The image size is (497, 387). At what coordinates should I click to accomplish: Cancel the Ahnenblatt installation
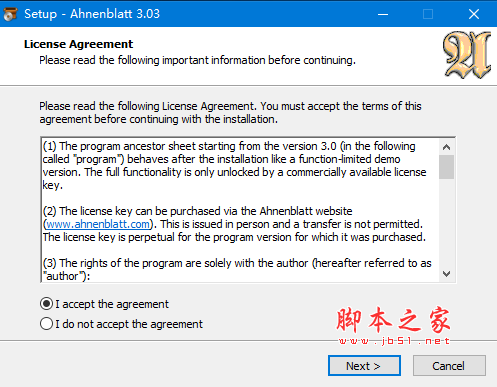pyautogui.click(x=449, y=366)
